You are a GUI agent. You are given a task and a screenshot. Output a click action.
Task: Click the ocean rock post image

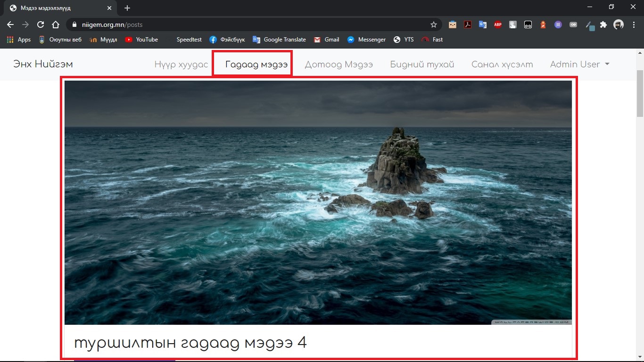(x=318, y=203)
